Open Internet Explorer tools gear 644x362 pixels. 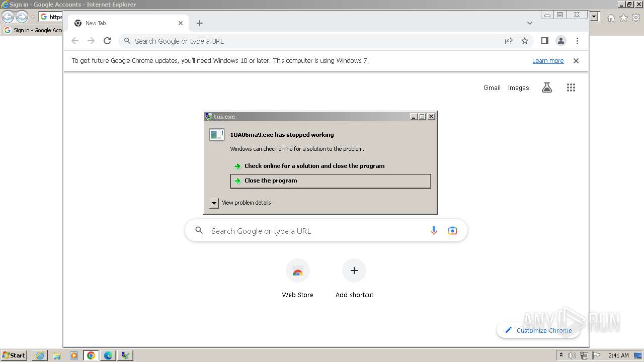[x=636, y=18]
